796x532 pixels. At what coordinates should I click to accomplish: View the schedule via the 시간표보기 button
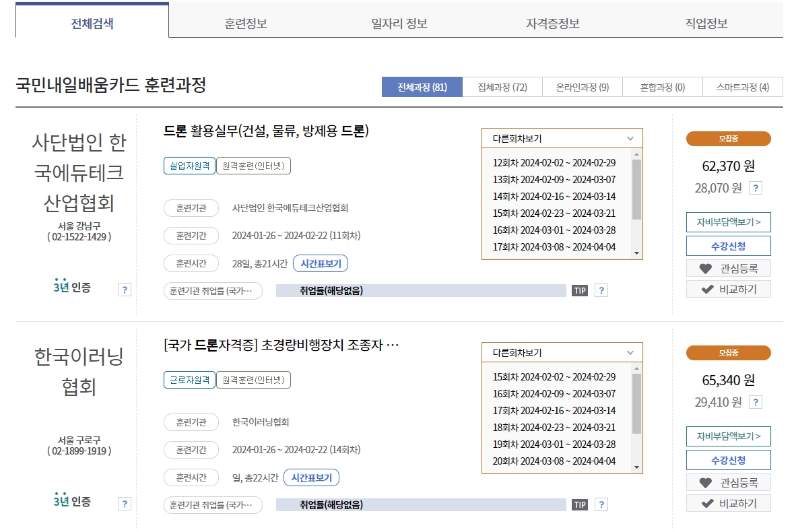(319, 263)
